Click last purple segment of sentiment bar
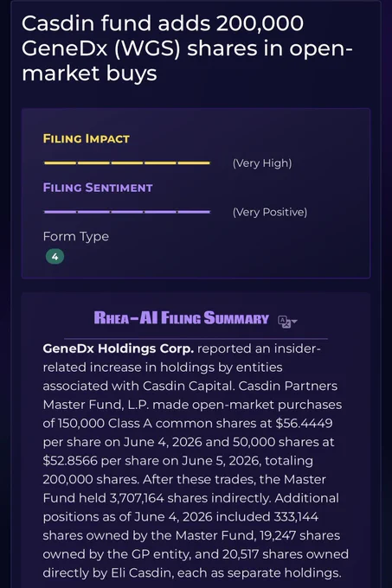This screenshot has height=588, width=392. coord(194,212)
